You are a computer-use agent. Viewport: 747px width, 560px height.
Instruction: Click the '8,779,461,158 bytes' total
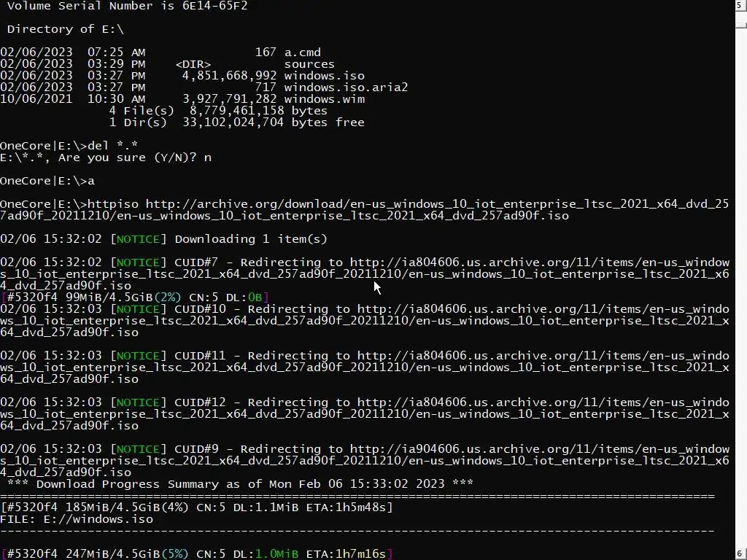point(258,111)
